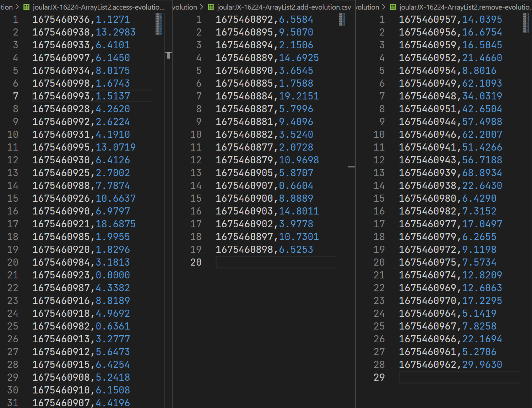Click the row 1675460949,62.1093
Viewport: 532px width, 408px height.
point(451,83)
